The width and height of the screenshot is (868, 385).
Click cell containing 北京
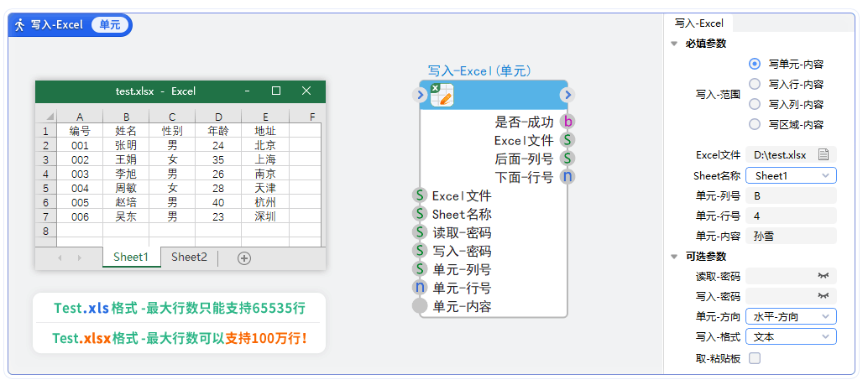264,145
